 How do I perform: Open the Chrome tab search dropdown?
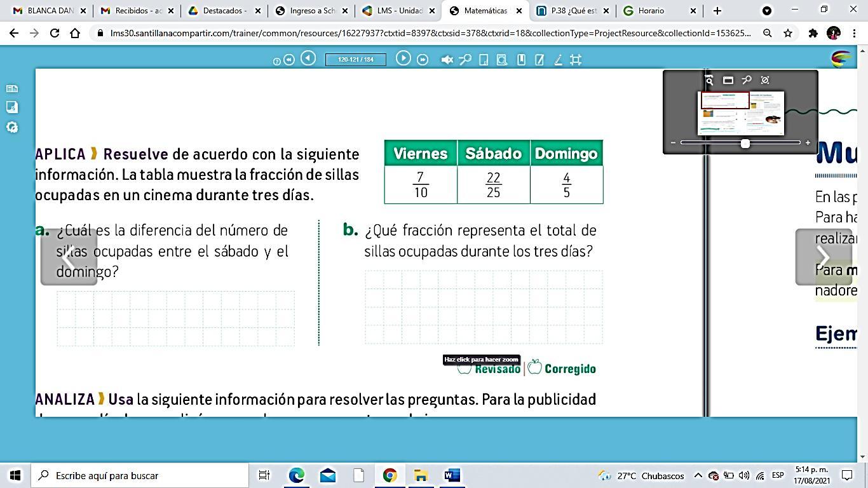767,11
